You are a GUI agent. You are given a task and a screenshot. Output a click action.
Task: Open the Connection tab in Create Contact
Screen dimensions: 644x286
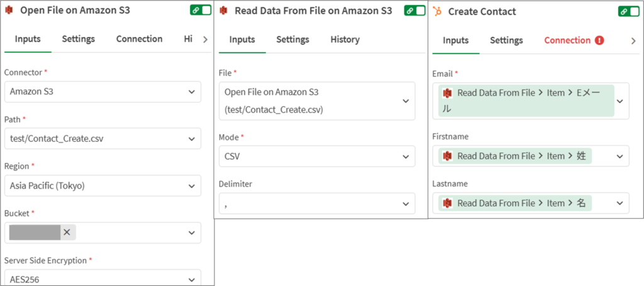(567, 40)
